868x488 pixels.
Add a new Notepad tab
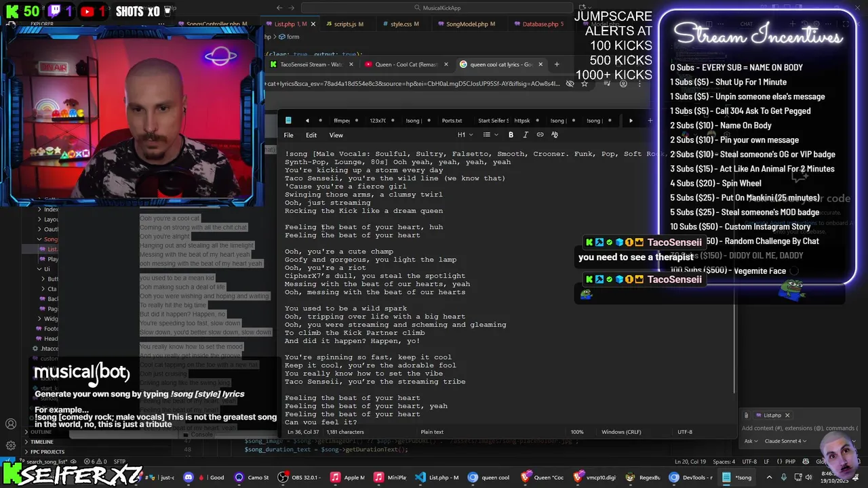(650, 121)
